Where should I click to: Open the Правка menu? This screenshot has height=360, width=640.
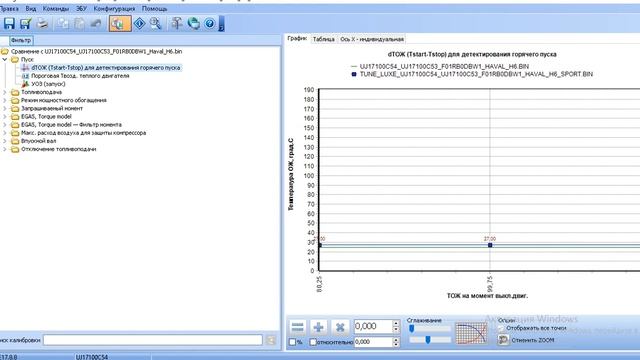[9, 9]
